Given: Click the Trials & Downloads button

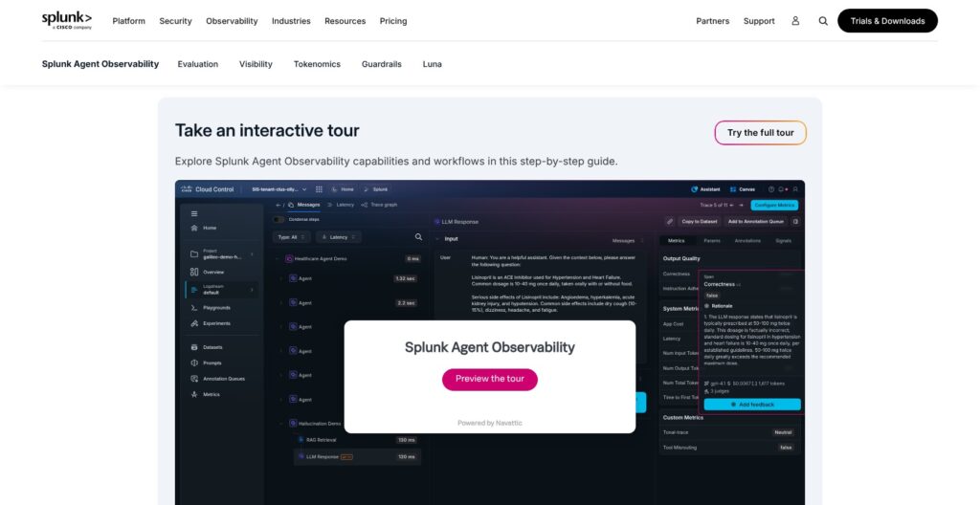Looking at the screenshot, I should [x=887, y=21].
